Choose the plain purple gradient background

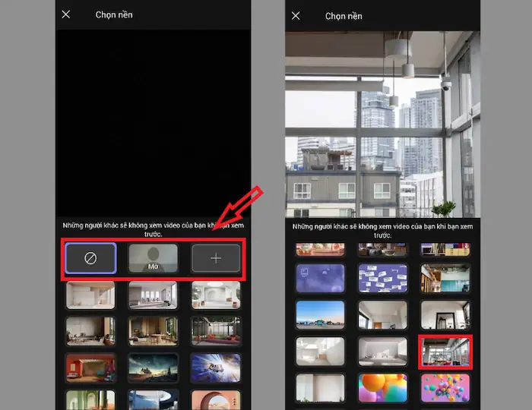pos(320,278)
